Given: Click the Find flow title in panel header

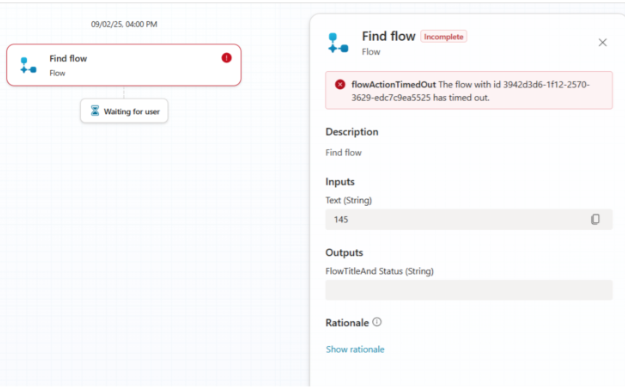Looking at the screenshot, I should [389, 36].
